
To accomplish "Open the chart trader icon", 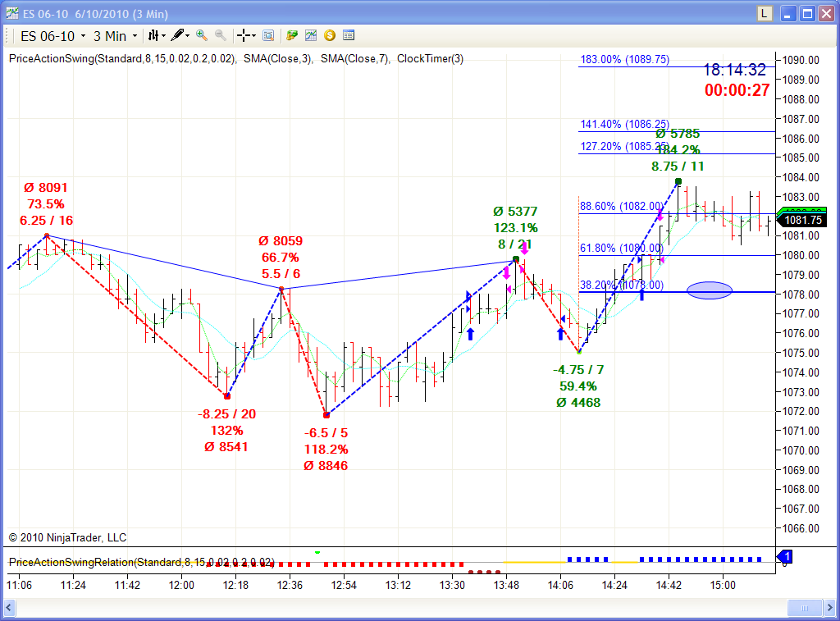I will [x=292, y=35].
